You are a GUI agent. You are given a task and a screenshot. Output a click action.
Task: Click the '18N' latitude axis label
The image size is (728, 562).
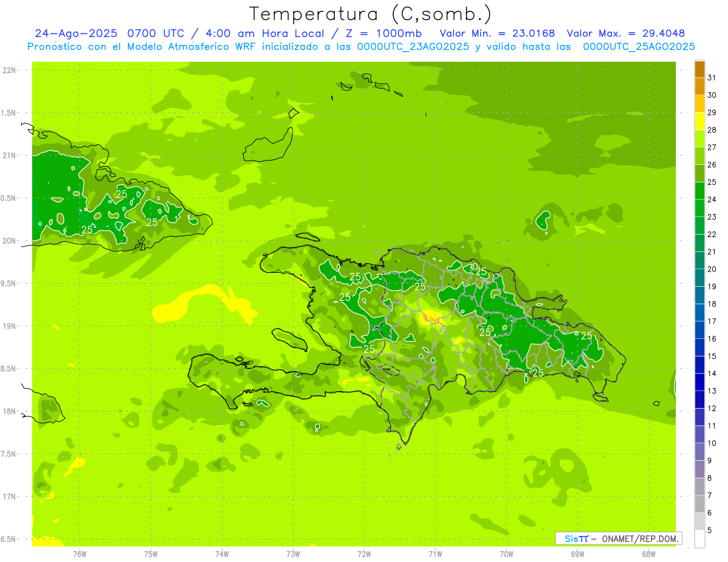tap(8, 411)
